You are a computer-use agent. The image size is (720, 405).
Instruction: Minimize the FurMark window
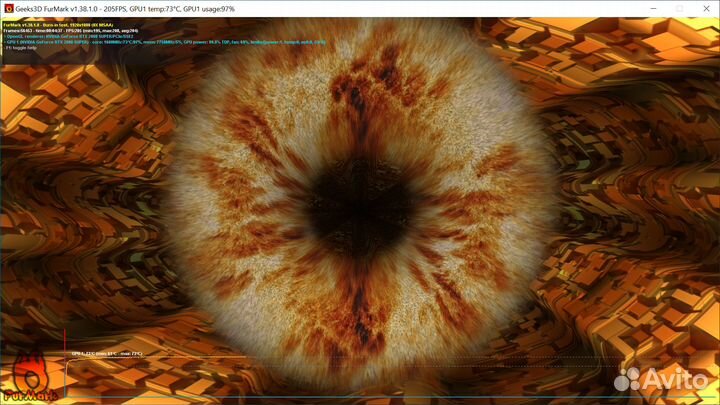[653, 8]
